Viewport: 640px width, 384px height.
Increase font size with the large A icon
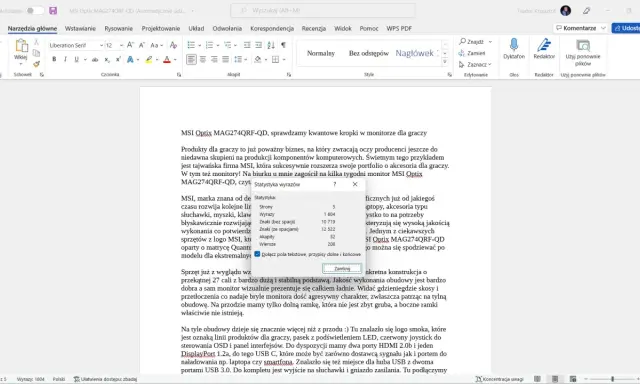click(130, 45)
